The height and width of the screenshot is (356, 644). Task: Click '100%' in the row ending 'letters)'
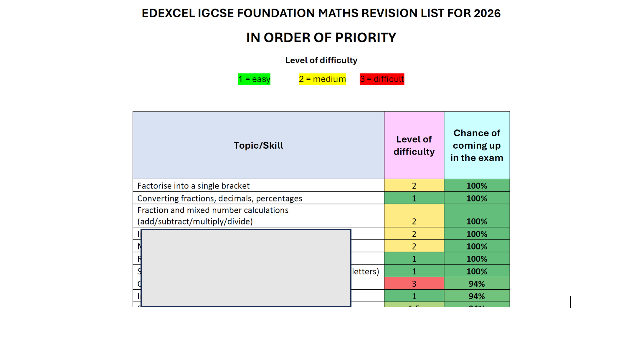[x=477, y=271]
